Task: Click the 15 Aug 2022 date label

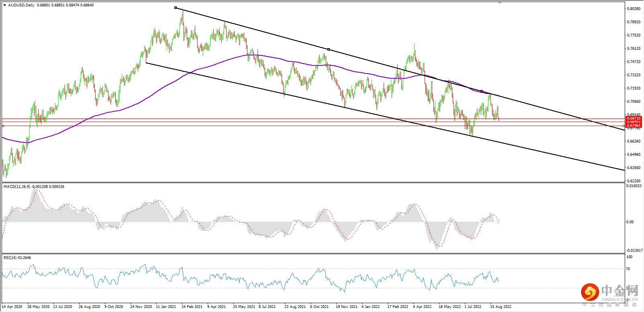Action: tap(501, 306)
